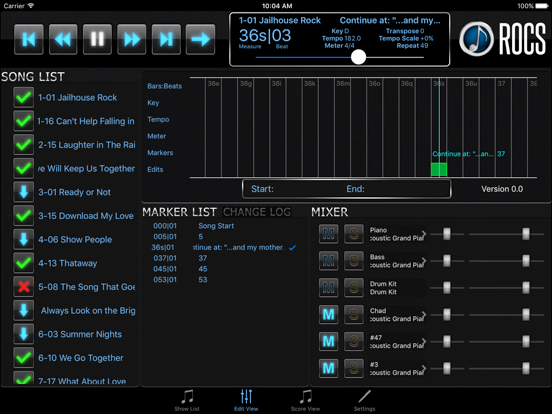Select song 1-01 Jailhouse Rock status icon

(x=24, y=98)
